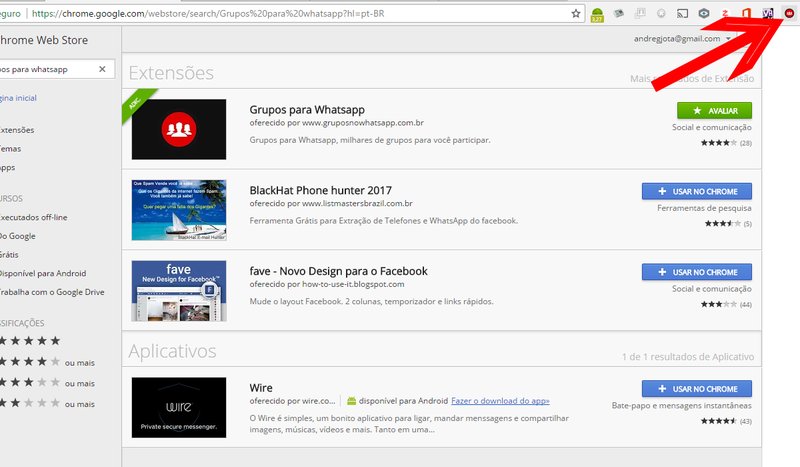800x467 pixels.
Task: Click the store search field text
Action: (x=34, y=69)
